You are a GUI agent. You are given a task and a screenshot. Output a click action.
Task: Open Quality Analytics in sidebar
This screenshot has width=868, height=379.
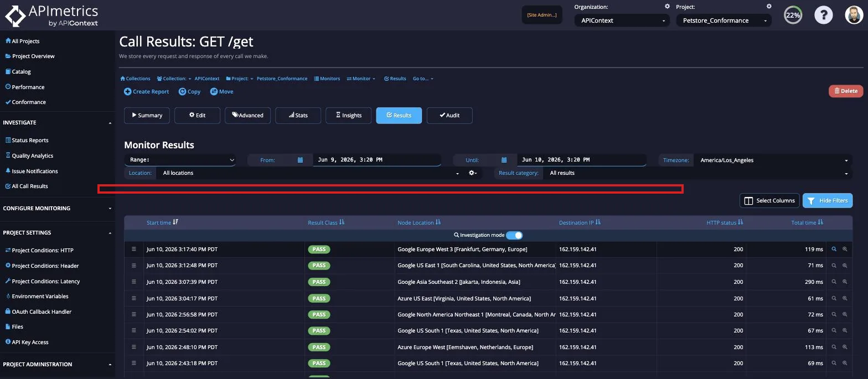(29, 156)
